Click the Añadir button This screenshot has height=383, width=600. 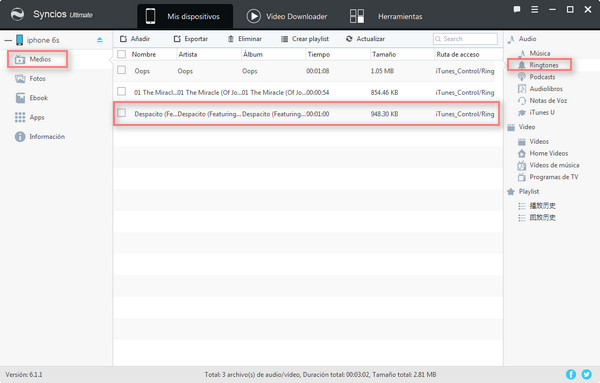(x=135, y=39)
